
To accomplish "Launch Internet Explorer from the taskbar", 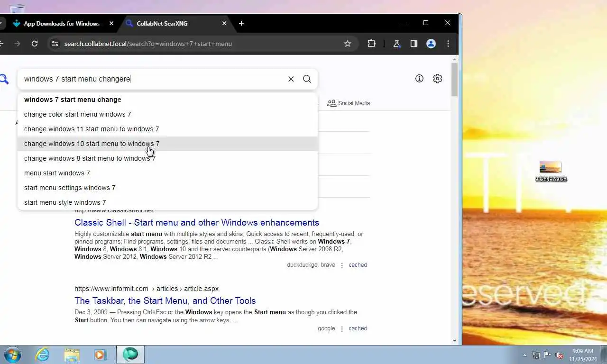I will point(42,355).
